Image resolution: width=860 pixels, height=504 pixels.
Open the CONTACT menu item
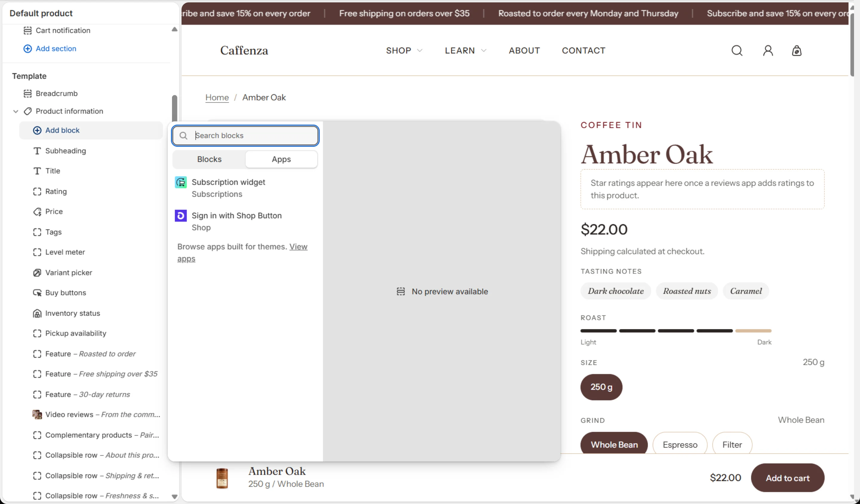pos(583,50)
